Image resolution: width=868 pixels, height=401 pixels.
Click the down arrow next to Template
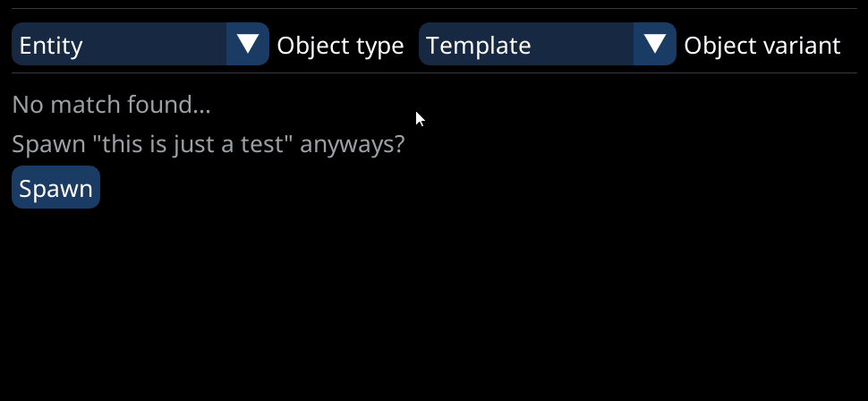click(655, 44)
